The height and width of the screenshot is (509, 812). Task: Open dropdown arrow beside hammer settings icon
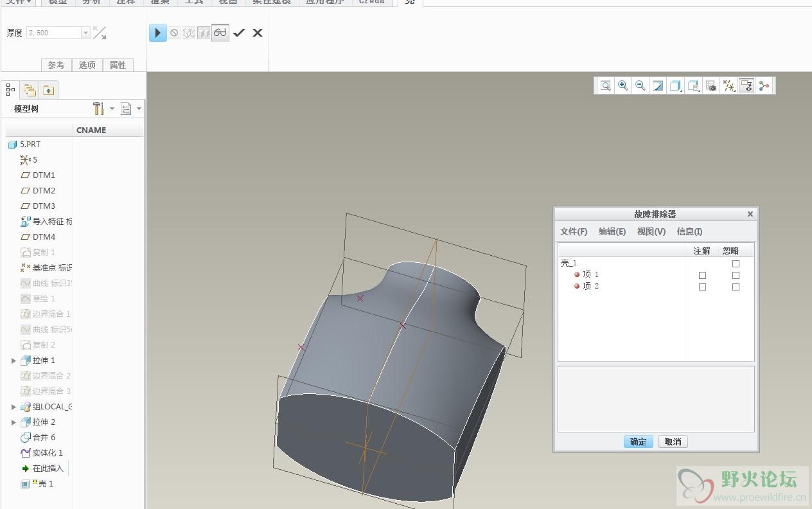point(112,109)
